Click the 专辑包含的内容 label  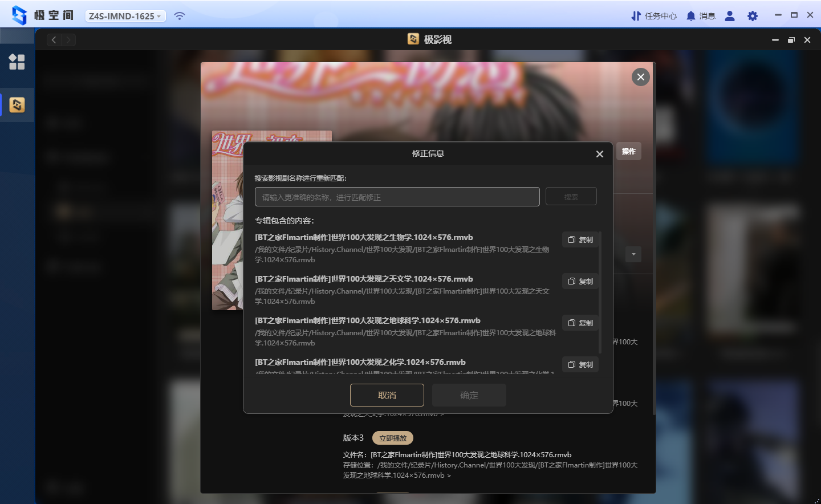[284, 221]
